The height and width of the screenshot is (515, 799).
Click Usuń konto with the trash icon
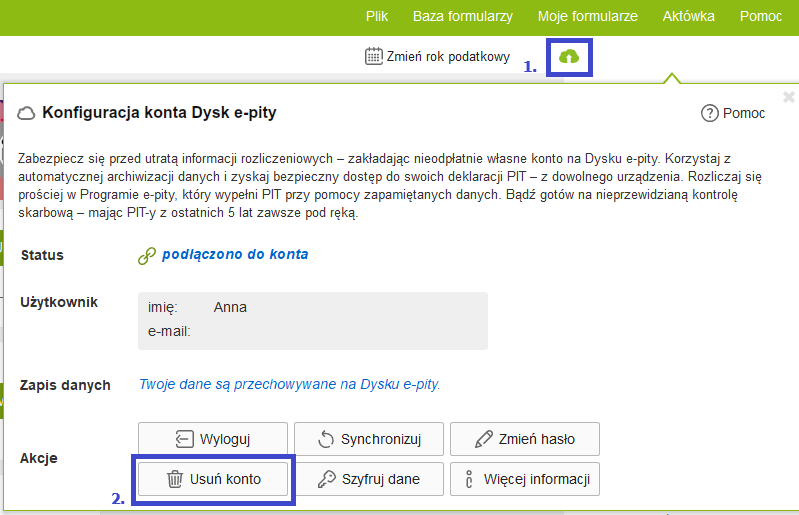pyautogui.click(x=213, y=479)
